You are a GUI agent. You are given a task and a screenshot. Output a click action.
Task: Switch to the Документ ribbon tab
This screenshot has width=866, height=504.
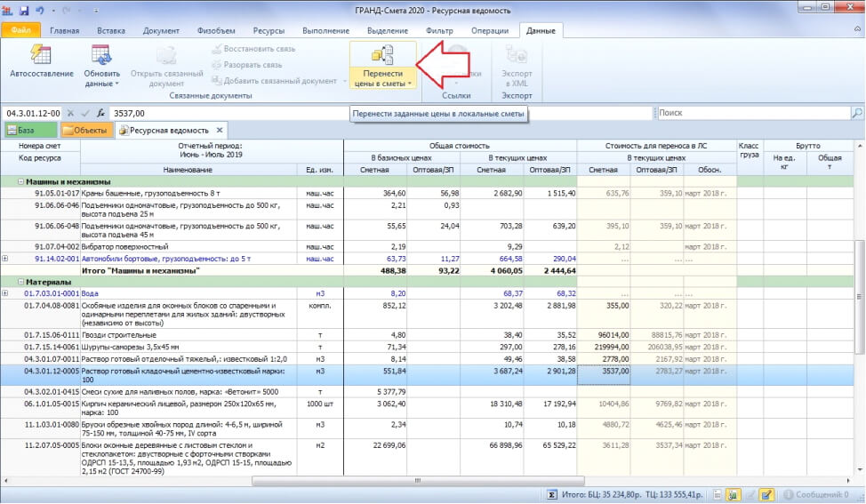tap(161, 31)
